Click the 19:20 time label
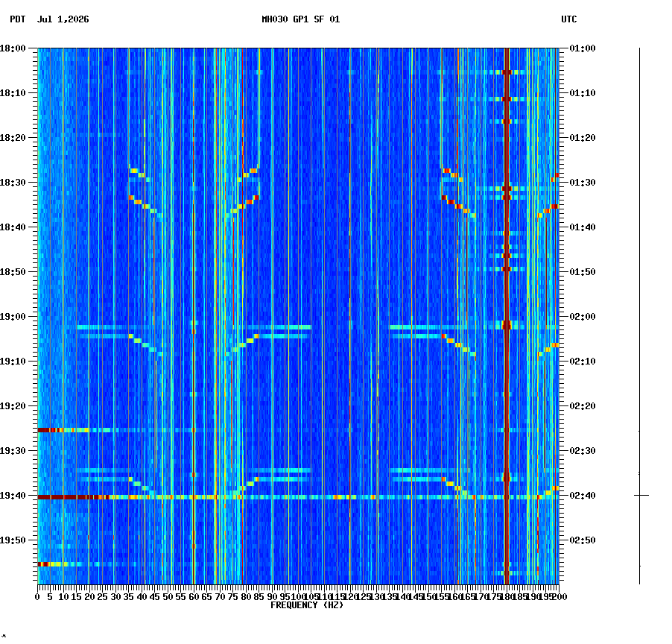Image resolution: width=672 pixels, height=644 pixels. pyautogui.click(x=13, y=406)
